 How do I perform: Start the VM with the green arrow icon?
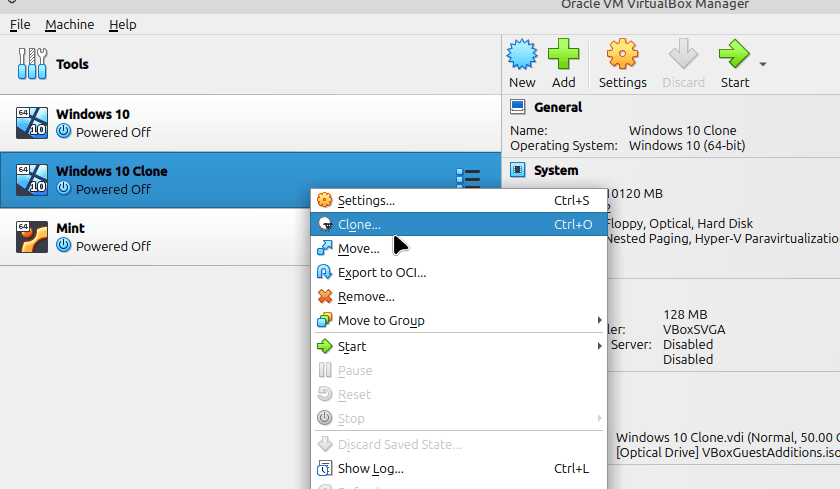tap(734, 54)
